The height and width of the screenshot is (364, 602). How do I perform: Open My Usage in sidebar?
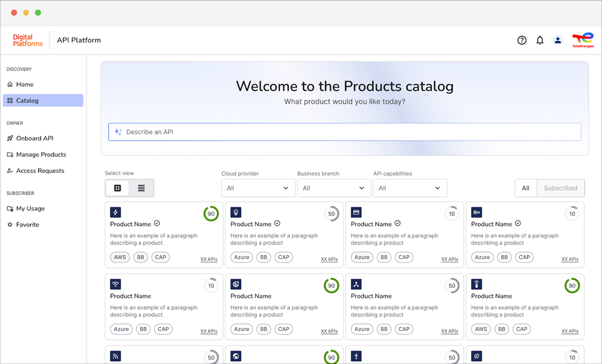pyautogui.click(x=30, y=208)
